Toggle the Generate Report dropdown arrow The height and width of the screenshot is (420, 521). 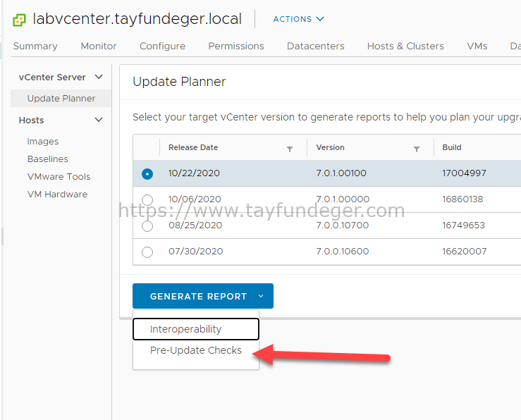[261, 296]
